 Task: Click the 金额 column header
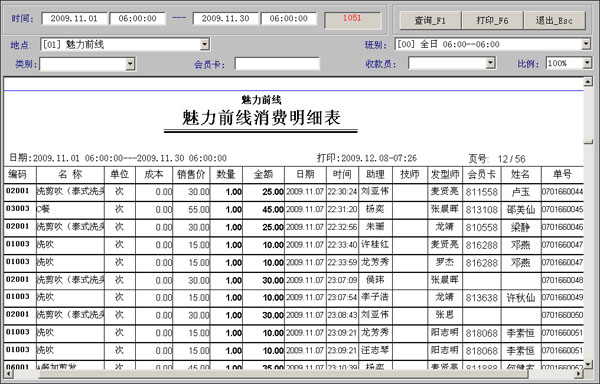click(x=264, y=174)
